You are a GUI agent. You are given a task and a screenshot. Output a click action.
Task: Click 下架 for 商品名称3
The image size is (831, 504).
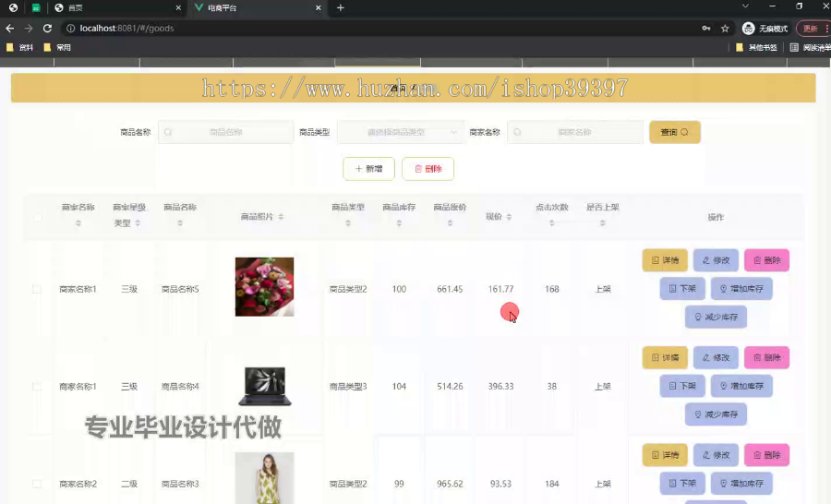[682, 484]
